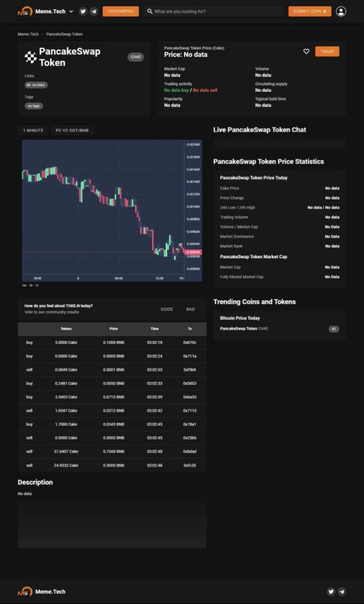
Task: Click the #1 rank badge in trending
Action: 334,329
